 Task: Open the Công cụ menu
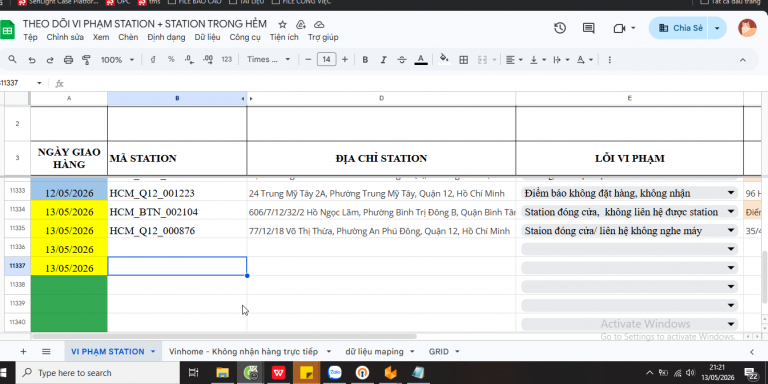point(245,37)
